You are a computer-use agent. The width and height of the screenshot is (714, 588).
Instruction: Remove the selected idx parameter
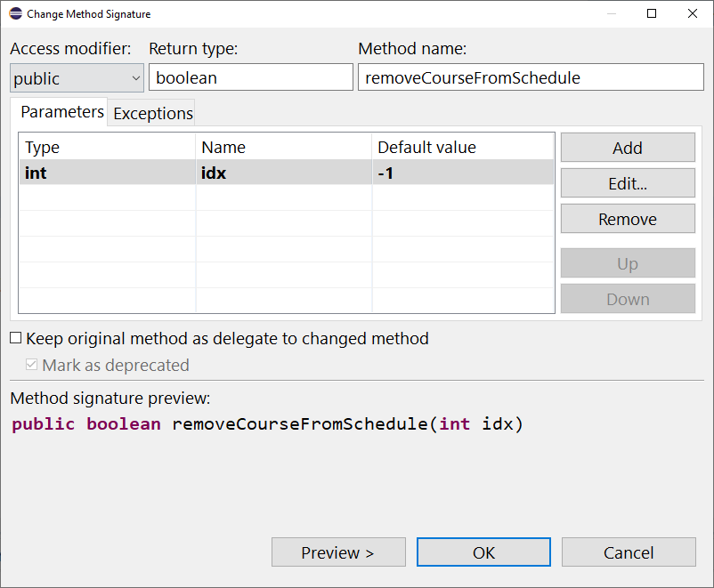(x=627, y=219)
